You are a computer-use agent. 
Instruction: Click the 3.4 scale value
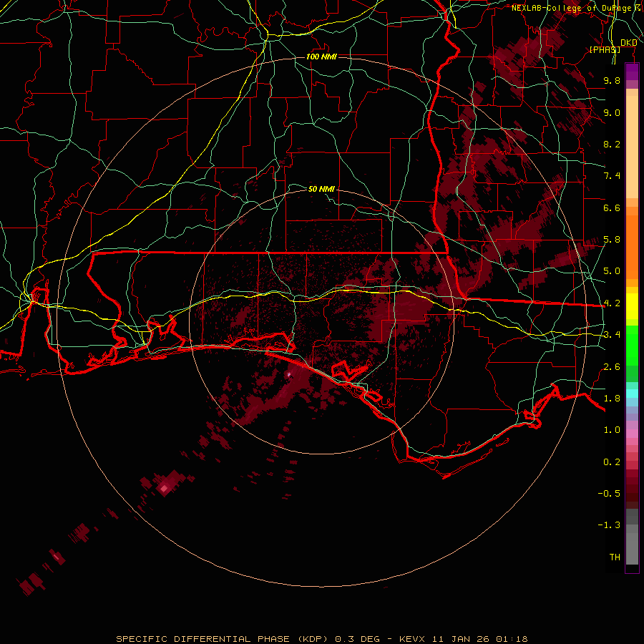pos(612,335)
